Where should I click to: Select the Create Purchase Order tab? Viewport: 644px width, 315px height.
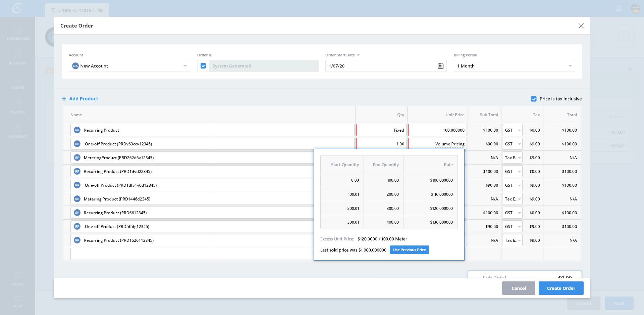pos(77,10)
